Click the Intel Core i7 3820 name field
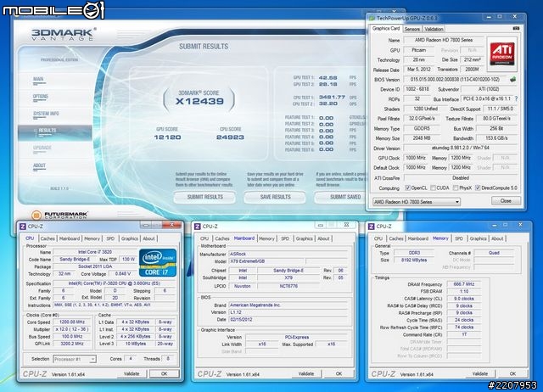The image size is (543, 392). pyautogui.click(x=95, y=252)
